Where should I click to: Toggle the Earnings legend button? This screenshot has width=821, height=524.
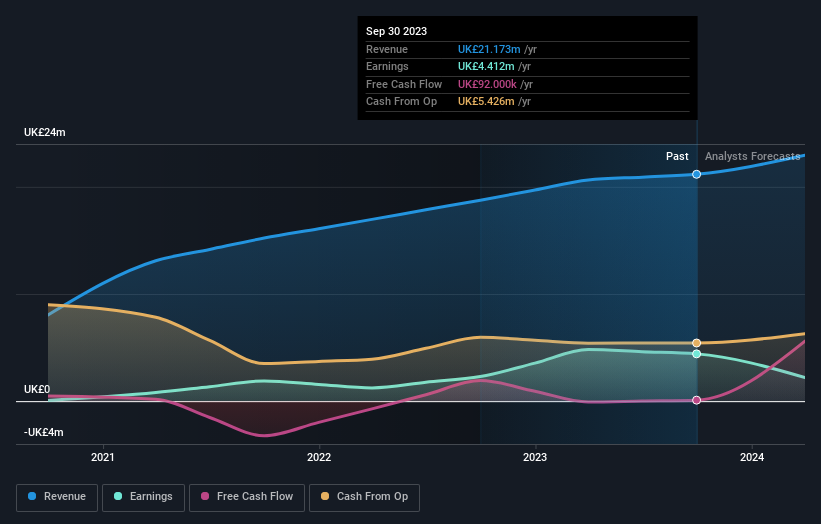[143, 497]
